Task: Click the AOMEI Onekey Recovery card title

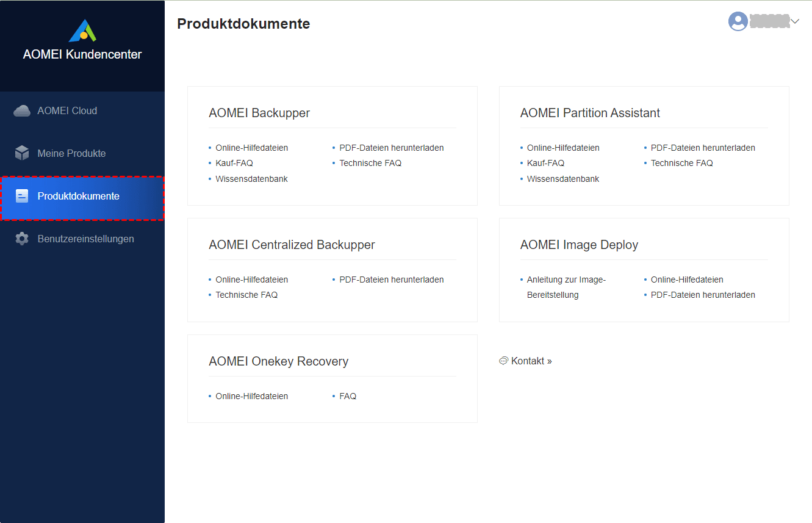Action: tap(278, 361)
